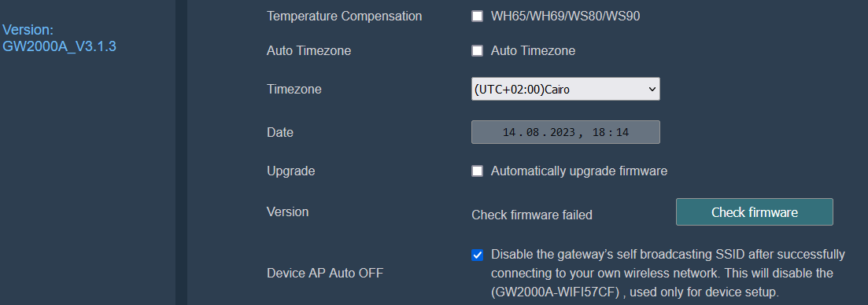Select the month value 08 in Date field
The width and height of the screenshot is (868, 305).
[533, 133]
